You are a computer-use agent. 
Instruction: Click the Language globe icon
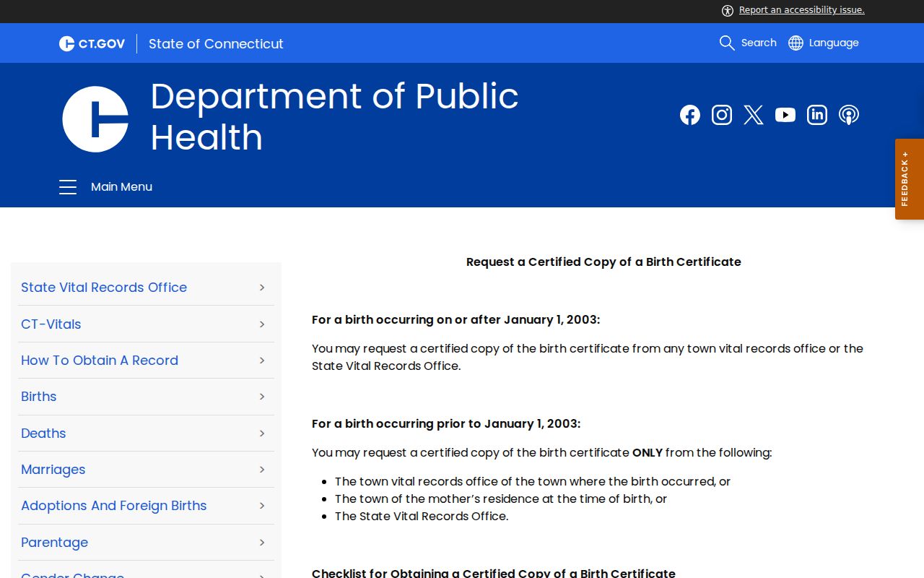click(x=796, y=43)
